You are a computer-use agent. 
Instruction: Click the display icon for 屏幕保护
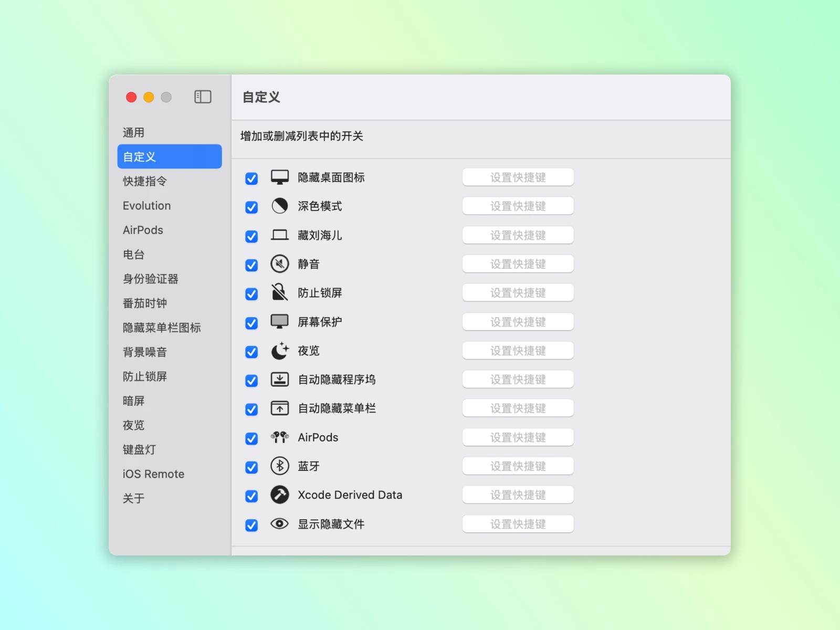coord(280,321)
